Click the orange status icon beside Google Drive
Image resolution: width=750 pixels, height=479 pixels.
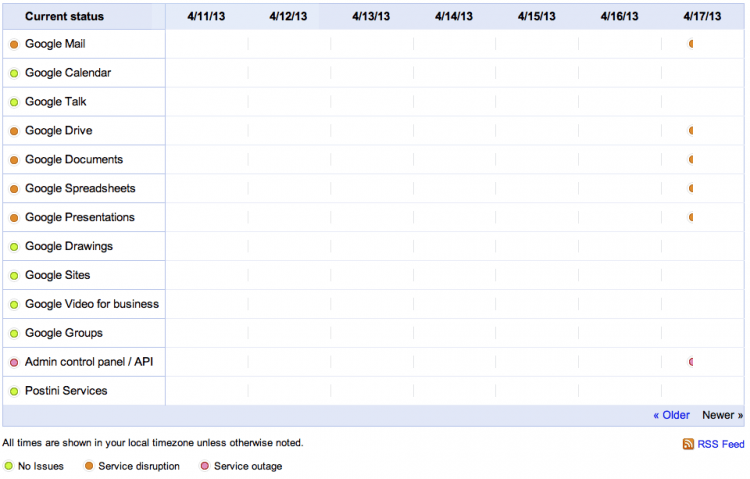tap(14, 131)
